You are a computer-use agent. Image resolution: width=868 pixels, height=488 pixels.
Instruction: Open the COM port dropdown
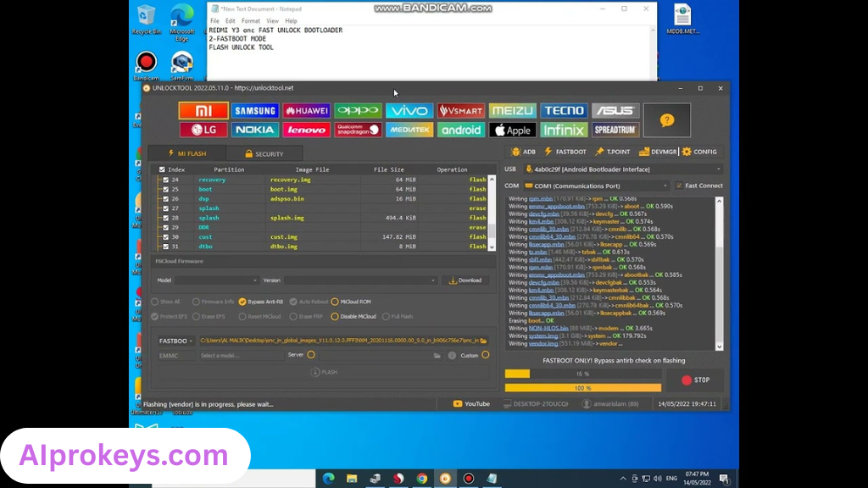pyautogui.click(x=597, y=186)
